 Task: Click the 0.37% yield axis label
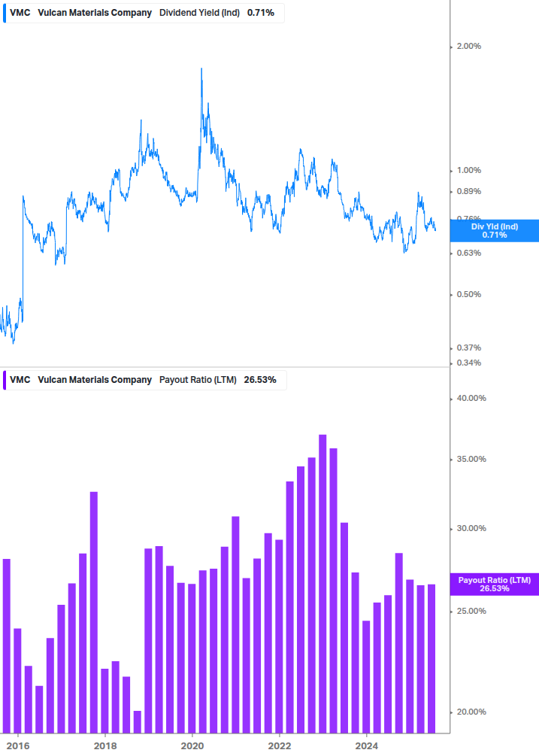click(x=468, y=348)
